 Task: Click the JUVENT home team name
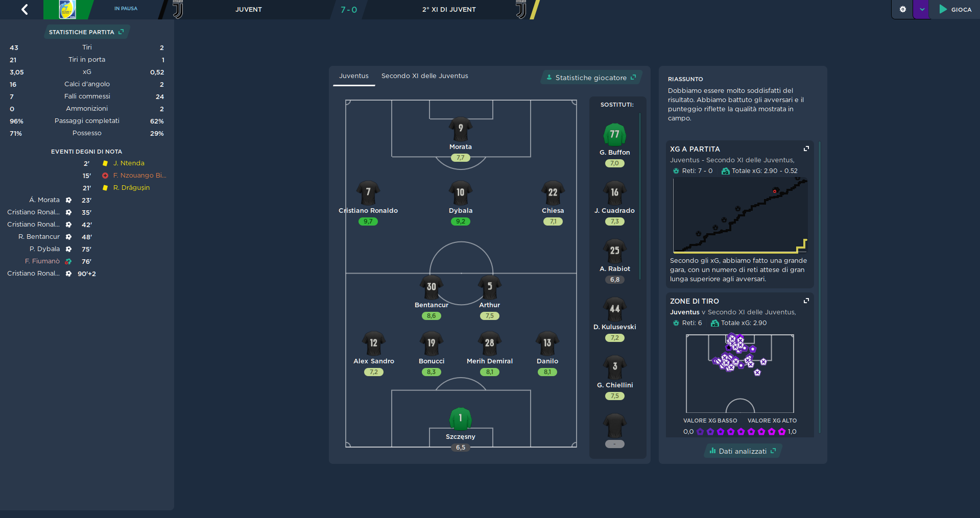(x=249, y=10)
